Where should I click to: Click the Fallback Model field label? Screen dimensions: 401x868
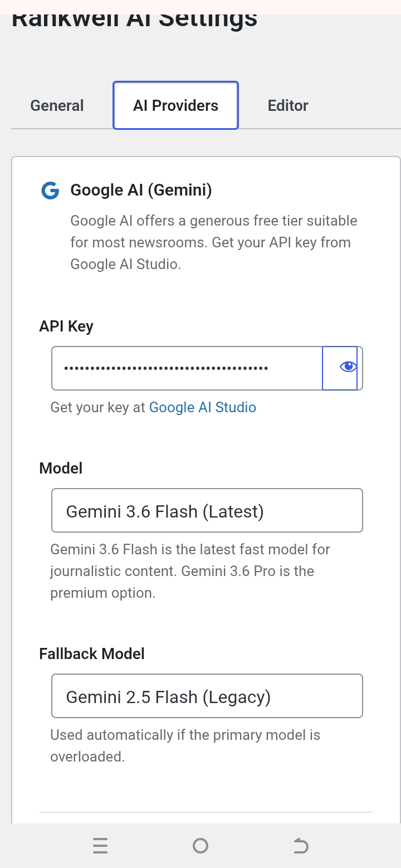pos(92,654)
